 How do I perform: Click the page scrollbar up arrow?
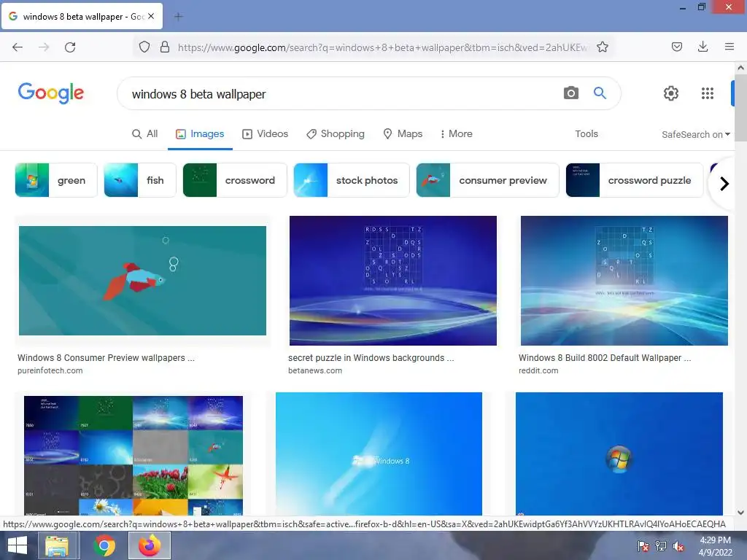(x=740, y=68)
